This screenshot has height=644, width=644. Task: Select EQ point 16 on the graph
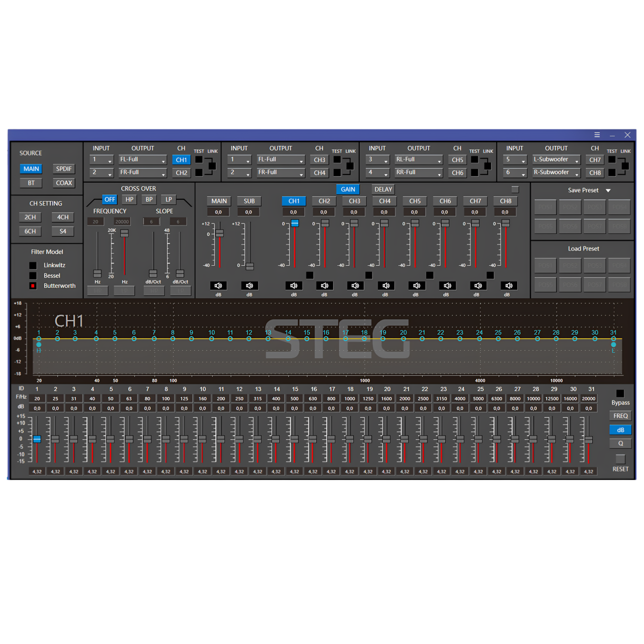click(x=326, y=339)
